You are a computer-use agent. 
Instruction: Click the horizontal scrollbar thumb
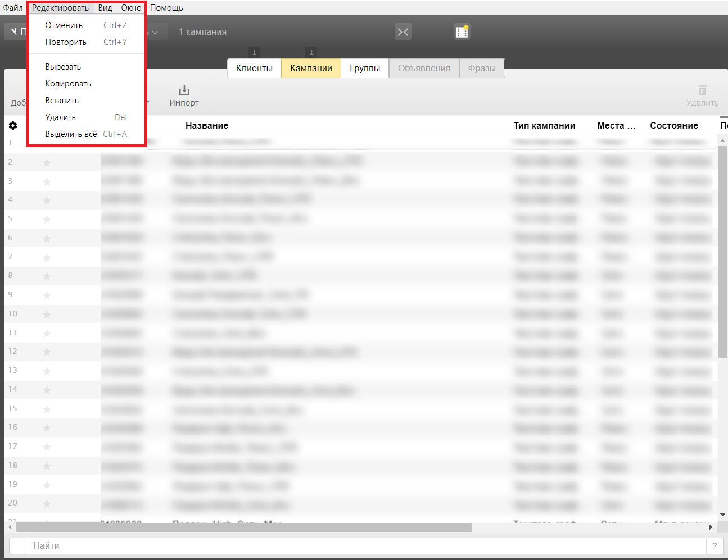(x=243, y=527)
